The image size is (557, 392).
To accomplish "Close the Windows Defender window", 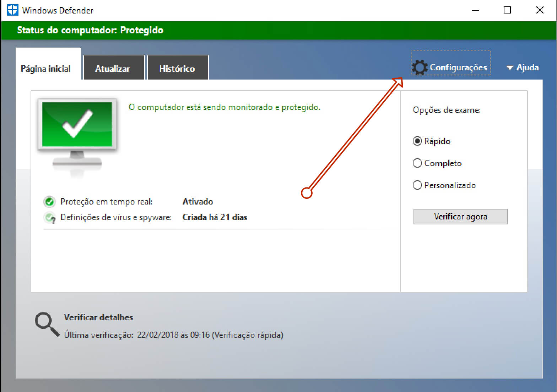I will tap(540, 10).
